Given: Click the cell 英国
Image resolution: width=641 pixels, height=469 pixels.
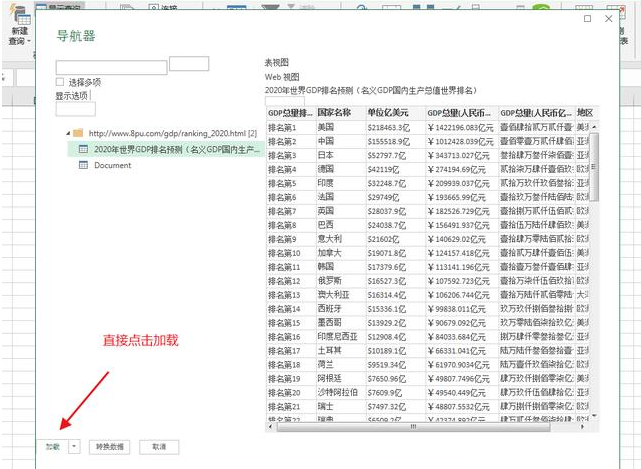Looking at the screenshot, I should point(341,211).
